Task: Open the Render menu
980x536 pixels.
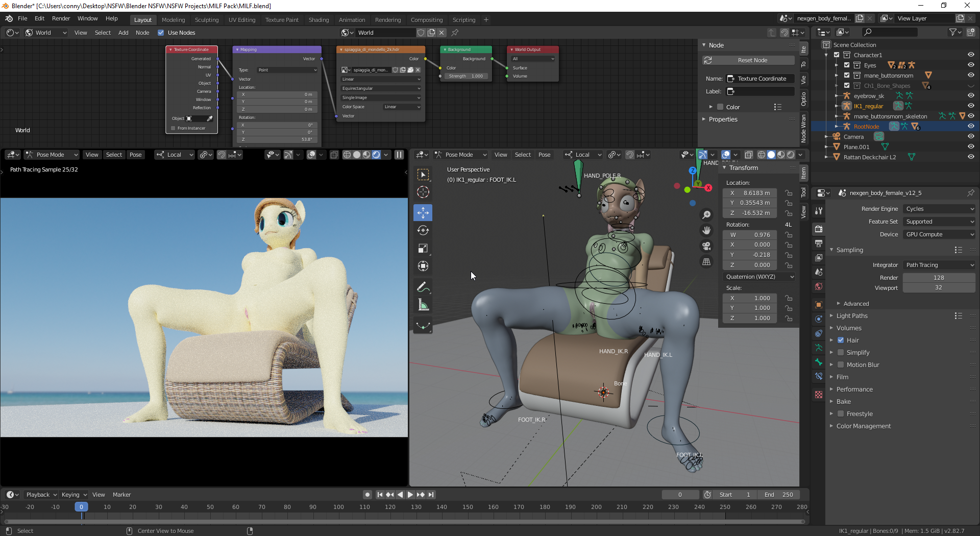Action: pyautogui.click(x=61, y=18)
